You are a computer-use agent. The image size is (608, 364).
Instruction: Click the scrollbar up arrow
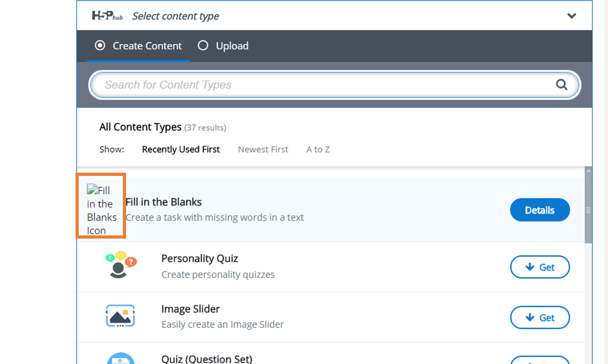coord(588,171)
